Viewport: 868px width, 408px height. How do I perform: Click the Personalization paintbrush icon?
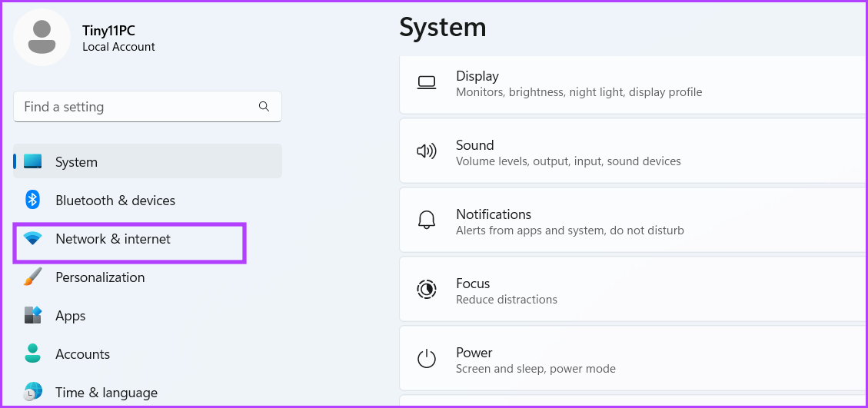[x=32, y=277]
